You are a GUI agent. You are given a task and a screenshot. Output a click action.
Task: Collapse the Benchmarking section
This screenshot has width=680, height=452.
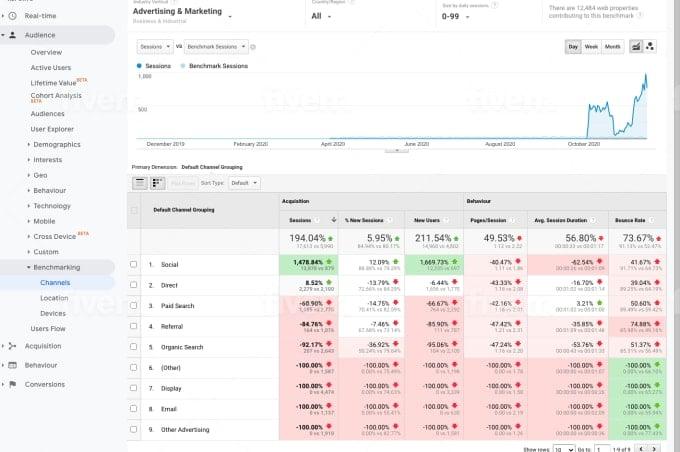(x=56, y=267)
